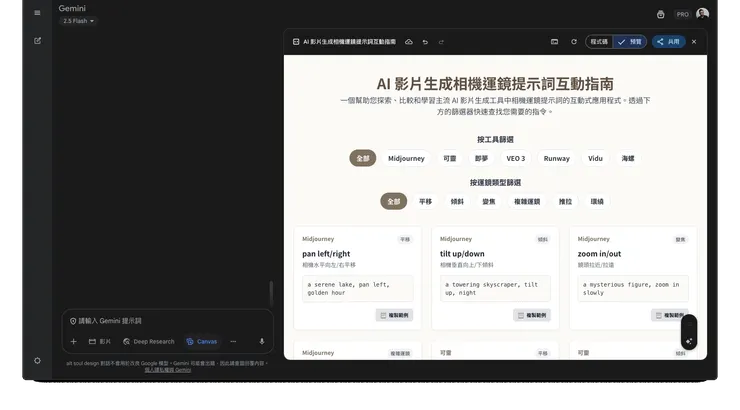Image resolution: width=740 pixels, height=410 pixels.
Task: Click the sparkle edit icon on floating pill
Action: pyautogui.click(x=689, y=341)
